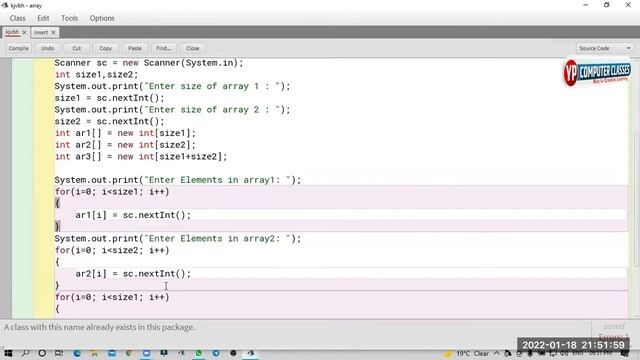Click the Find... button
640x360 pixels.
pyautogui.click(x=163, y=48)
